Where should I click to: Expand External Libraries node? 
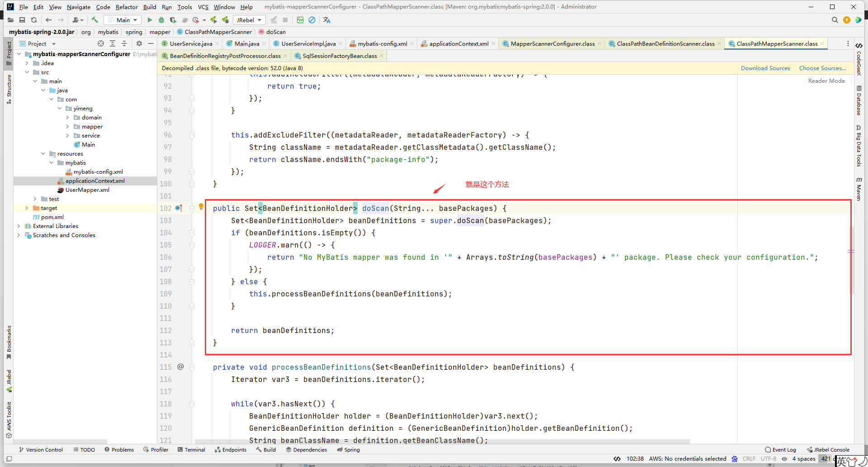click(19, 226)
